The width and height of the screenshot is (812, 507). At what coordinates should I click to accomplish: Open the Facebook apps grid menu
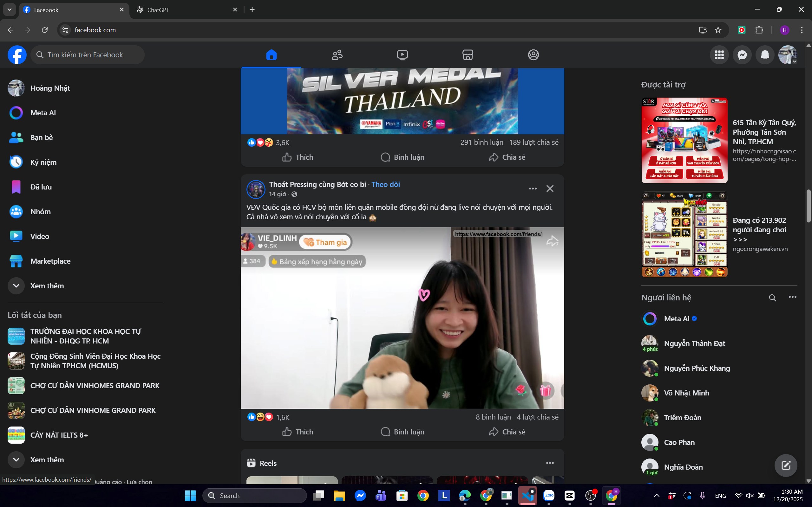pos(719,55)
